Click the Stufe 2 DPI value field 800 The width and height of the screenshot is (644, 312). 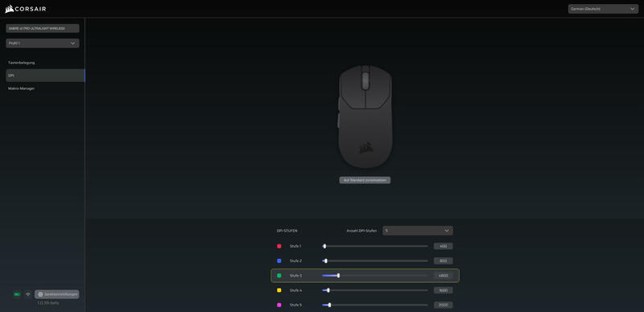(x=444, y=261)
